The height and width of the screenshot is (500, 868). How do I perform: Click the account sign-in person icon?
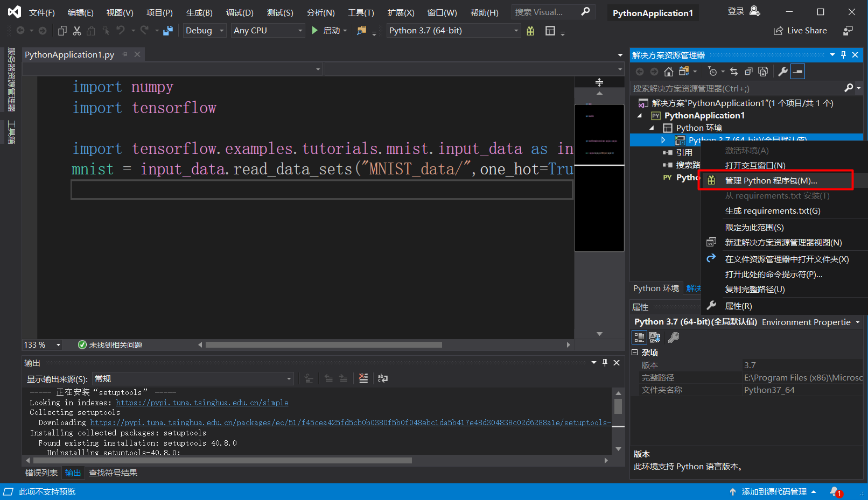point(755,11)
